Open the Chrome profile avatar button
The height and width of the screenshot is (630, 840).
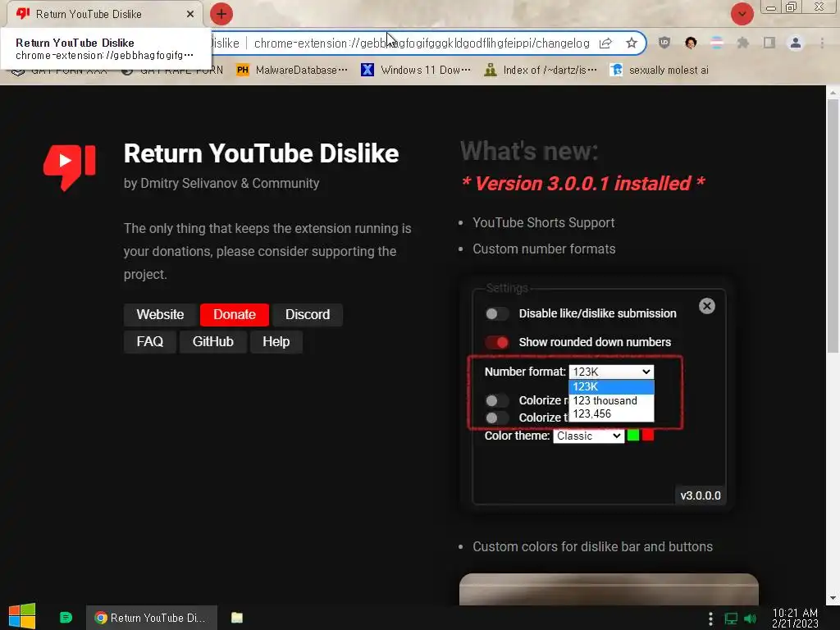(796, 43)
